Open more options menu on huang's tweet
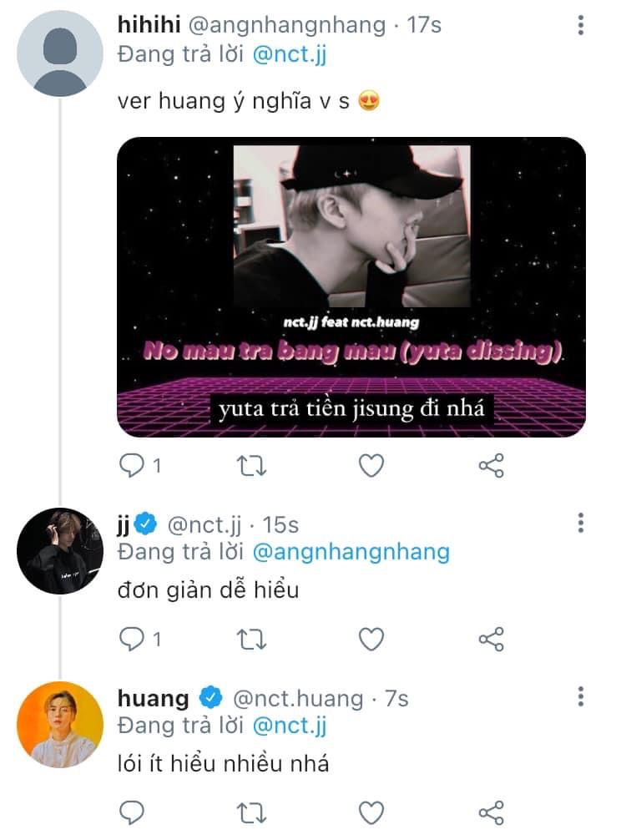626x840 pixels. 580,696
